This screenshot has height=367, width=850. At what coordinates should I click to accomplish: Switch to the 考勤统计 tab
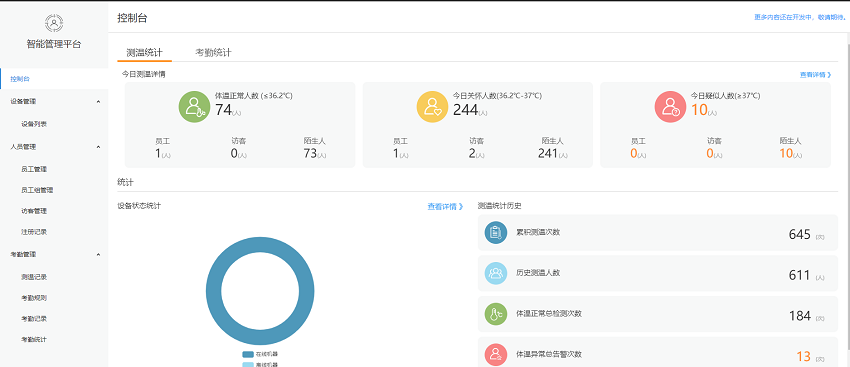pos(213,53)
